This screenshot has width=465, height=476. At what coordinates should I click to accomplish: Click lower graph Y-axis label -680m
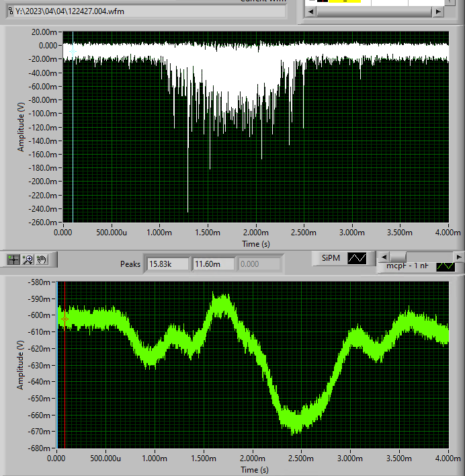[x=39, y=448]
